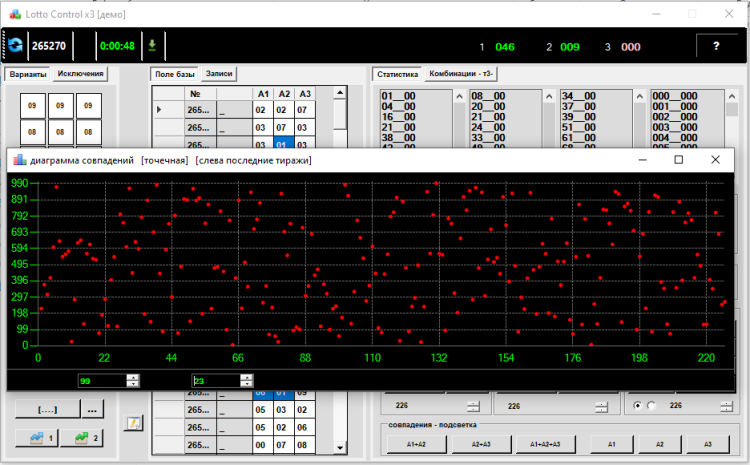Open the Комбинации - т3 tab
The height and width of the screenshot is (465, 750).
tap(461, 74)
